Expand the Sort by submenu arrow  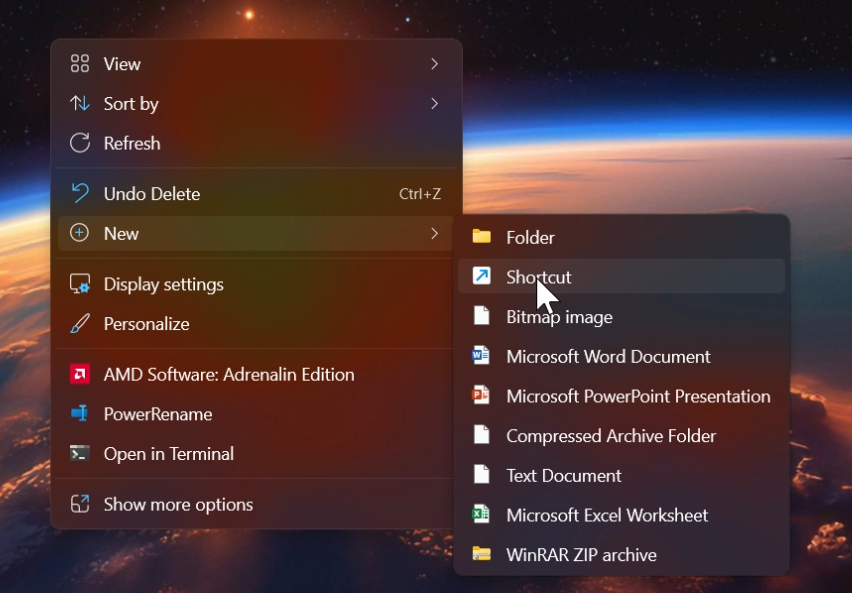[434, 104]
